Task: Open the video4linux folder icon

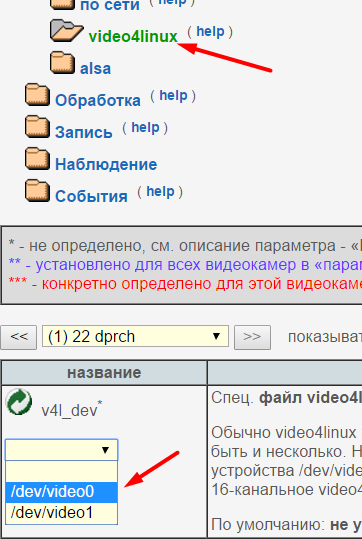Action: [67, 31]
